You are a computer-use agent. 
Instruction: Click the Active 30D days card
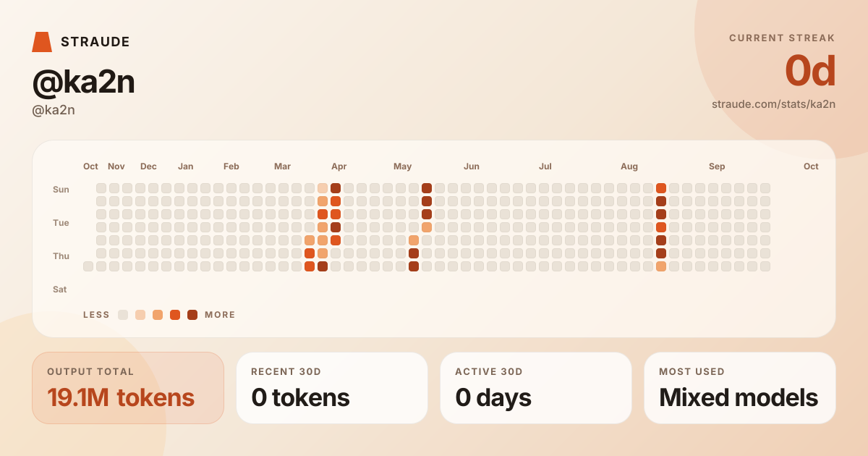click(536, 388)
